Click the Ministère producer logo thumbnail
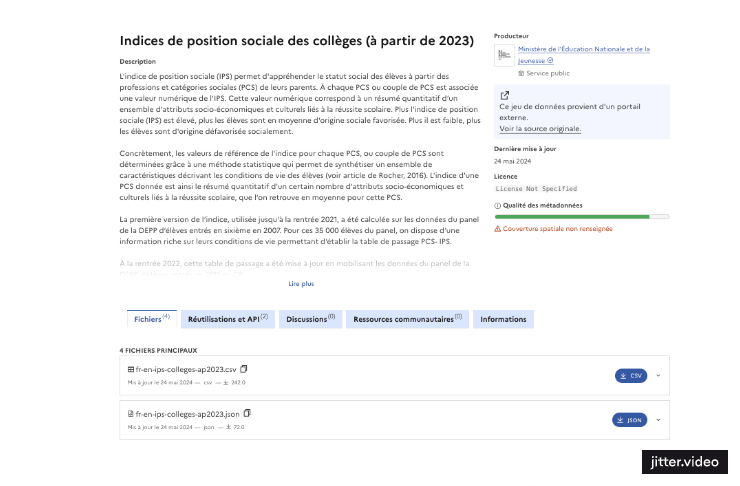Image resolution: width=740 pixels, height=486 pixels. coord(505,56)
